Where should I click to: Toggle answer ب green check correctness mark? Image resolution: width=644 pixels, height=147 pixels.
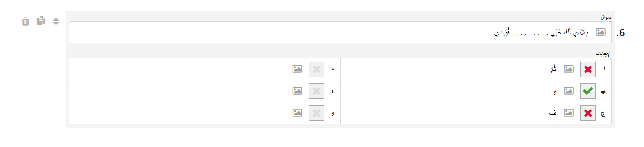tap(588, 91)
